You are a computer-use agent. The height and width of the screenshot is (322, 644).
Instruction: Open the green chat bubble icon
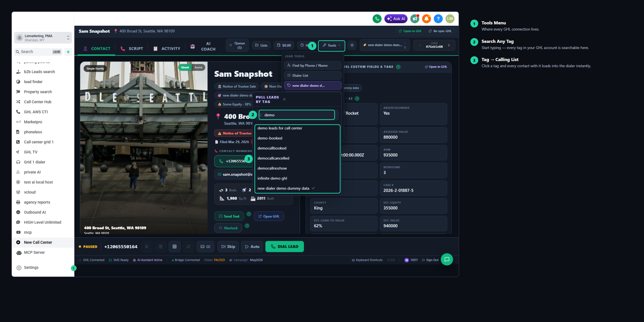[447, 259]
